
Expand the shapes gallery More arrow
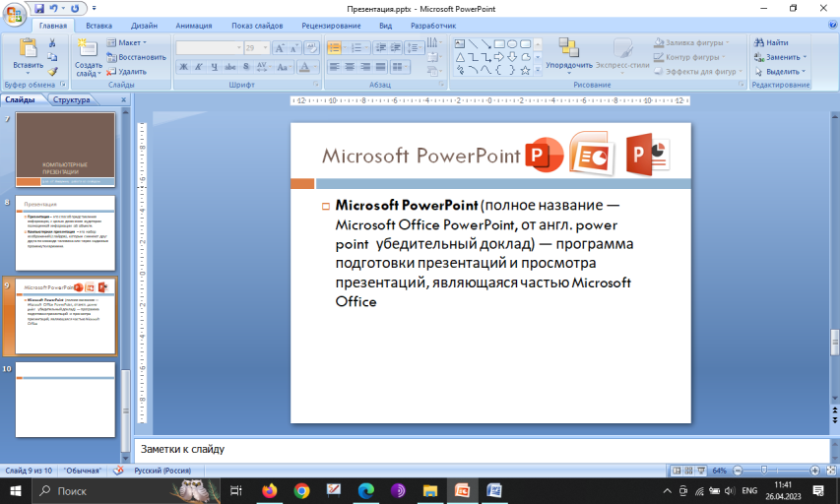pyautogui.click(x=538, y=70)
